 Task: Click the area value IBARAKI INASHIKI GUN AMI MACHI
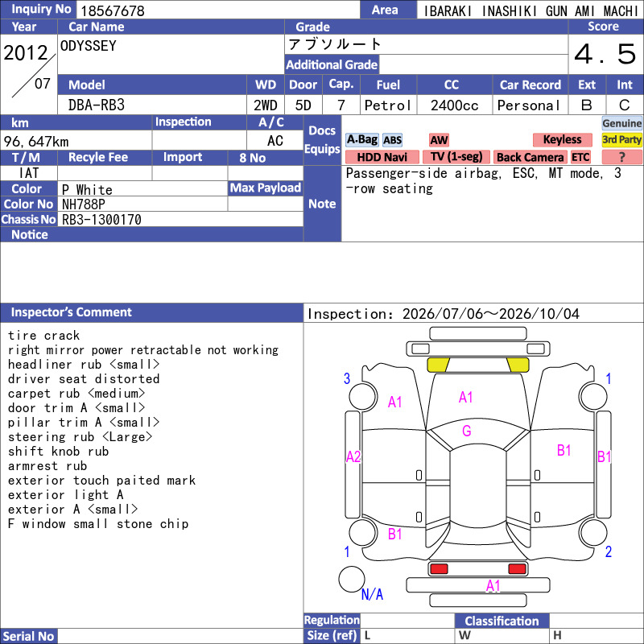coord(530,10)
